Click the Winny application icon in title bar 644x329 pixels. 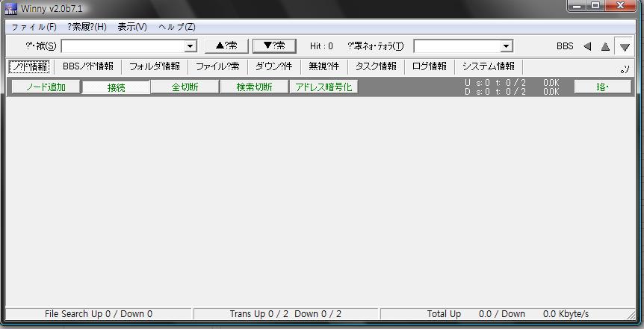pyautogui.click(x=11, y=8)
